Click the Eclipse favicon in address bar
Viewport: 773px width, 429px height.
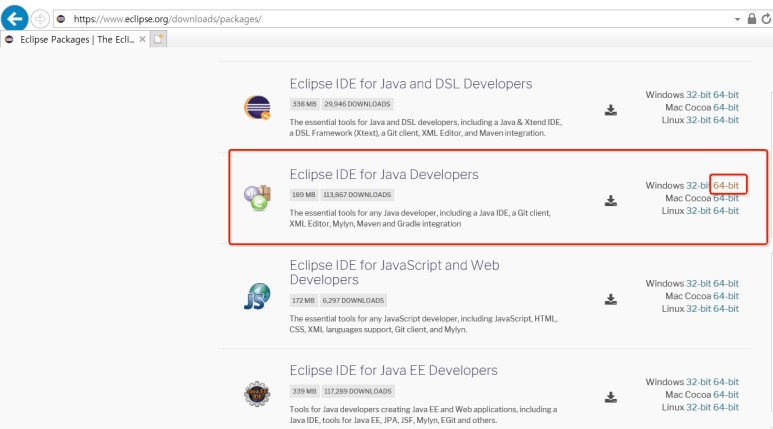[61, 19]
